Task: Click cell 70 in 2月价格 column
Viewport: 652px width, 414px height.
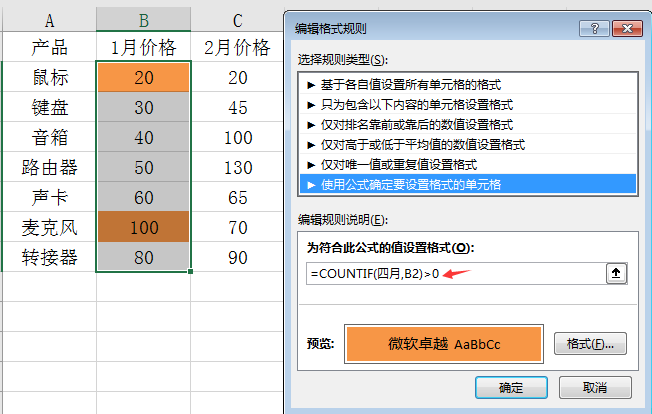Action: click(x=237, y=227)
